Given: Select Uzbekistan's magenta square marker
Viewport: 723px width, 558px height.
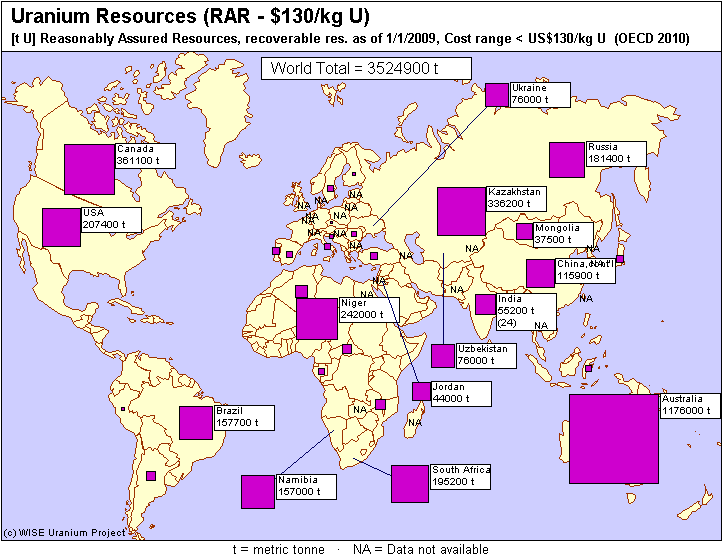Looking at the screenshot, I should (x=442, y=355).
